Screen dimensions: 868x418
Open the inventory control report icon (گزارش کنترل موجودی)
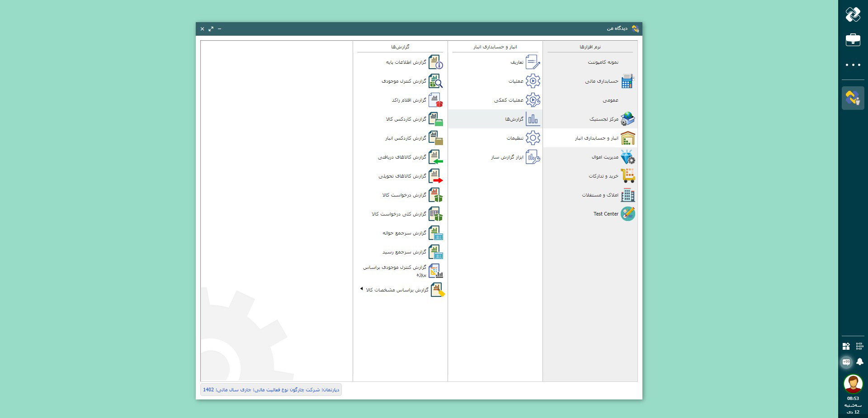435,81
